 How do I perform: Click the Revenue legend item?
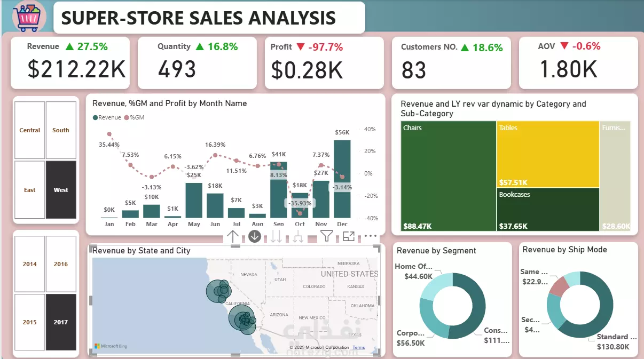(x=107, y=117)
